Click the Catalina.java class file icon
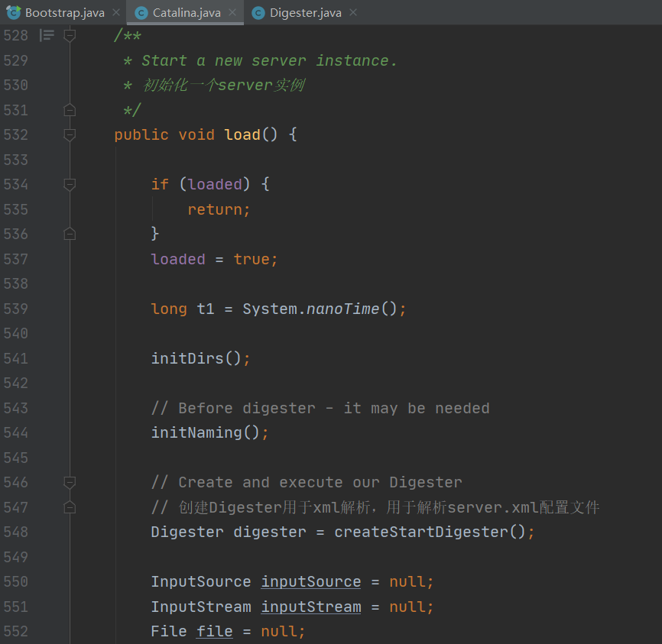The height and width of the screenshot is (644, 662). pos(141,13)
